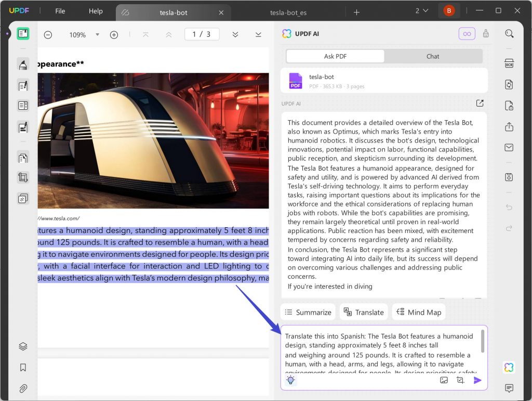Viewport: 532px width, 401px height.
Task: Open the Convert PDF tool
Action: pyautogui.click(x=509, y=84)
